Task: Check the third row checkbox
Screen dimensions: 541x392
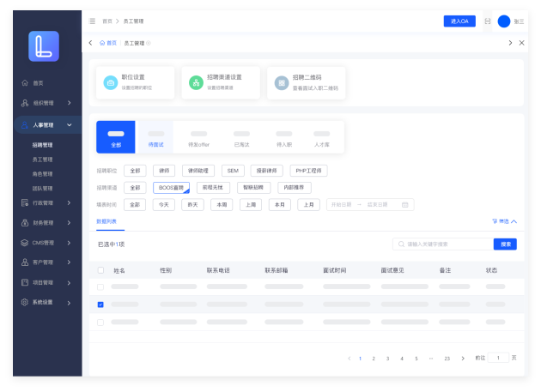Action: tap(100, 323)
